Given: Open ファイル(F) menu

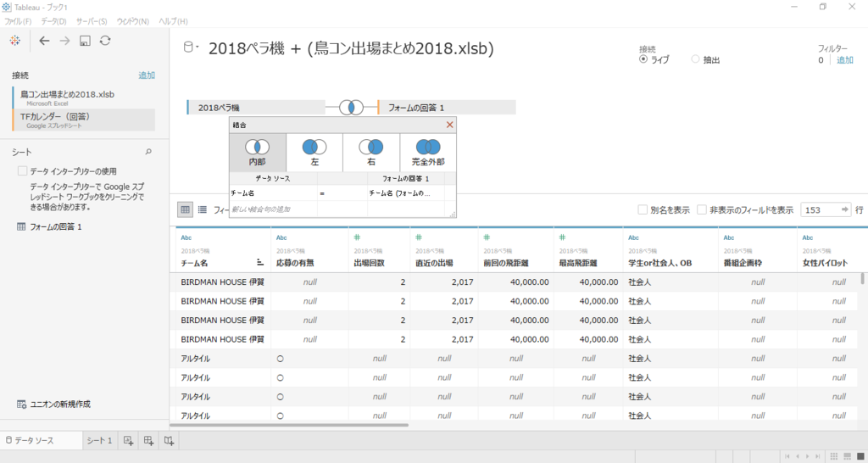Looking at the screenshot, I should click(x=18, y=21).
